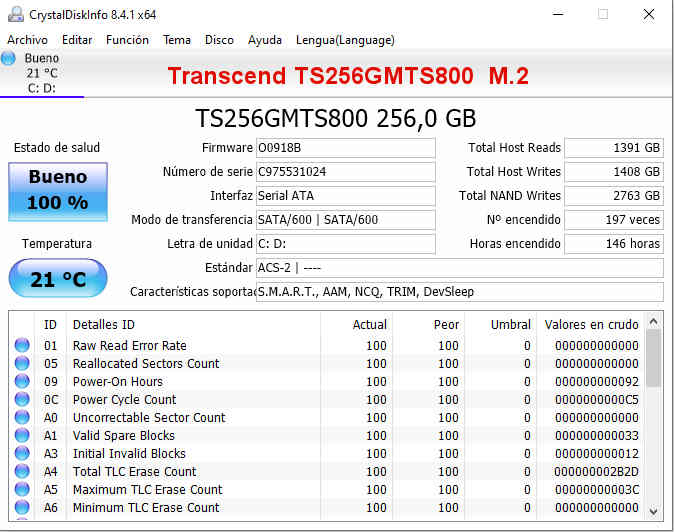Select the Maximum TLC Erase Count row text
Viewport: 674px width, 532px height.
(148, 490)
